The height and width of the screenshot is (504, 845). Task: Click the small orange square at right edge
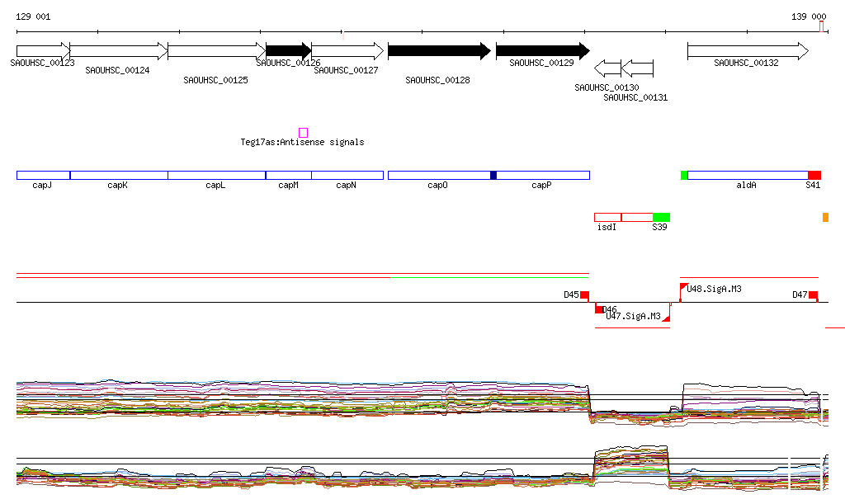[x=825, y=217]
